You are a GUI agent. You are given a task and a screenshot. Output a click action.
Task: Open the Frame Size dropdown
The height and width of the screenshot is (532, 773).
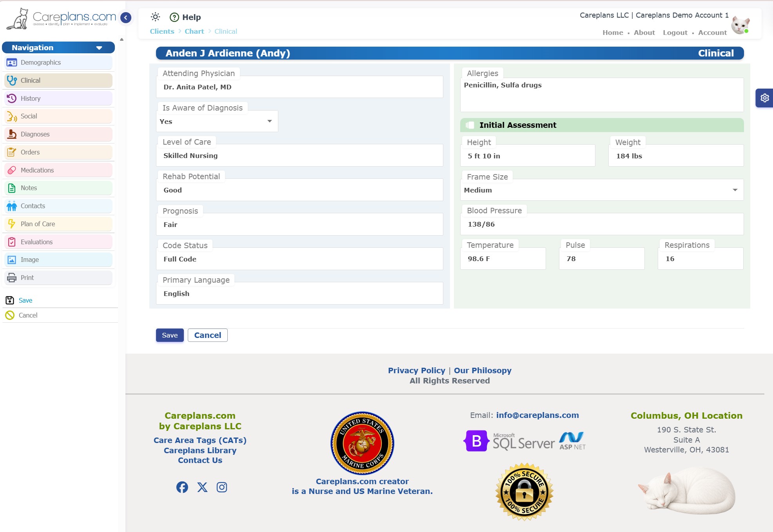(602, 190)
